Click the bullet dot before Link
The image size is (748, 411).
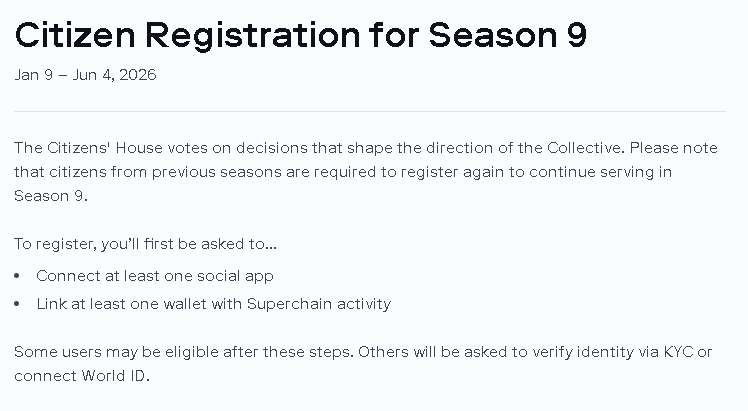[18, 304]
